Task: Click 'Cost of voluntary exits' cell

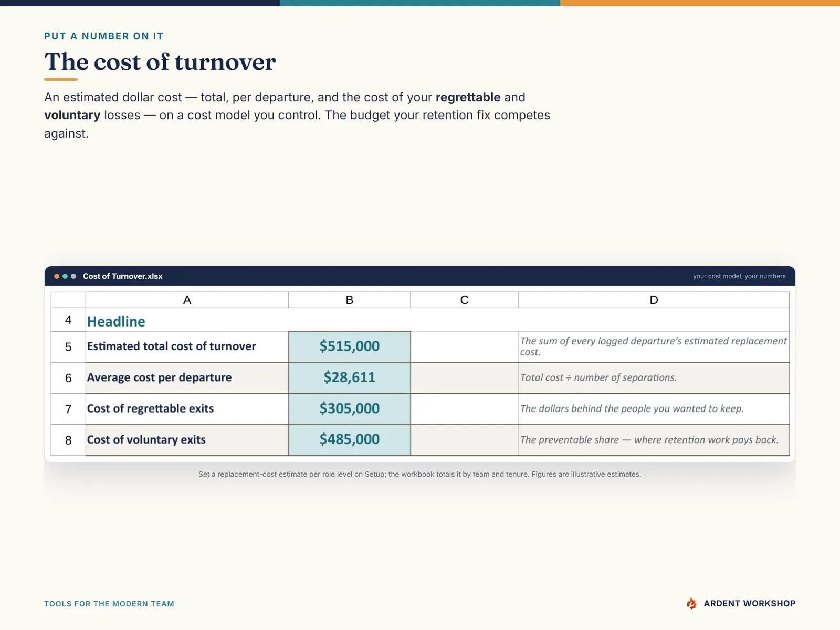Action: pyautogui.click(x=187, y=440)
